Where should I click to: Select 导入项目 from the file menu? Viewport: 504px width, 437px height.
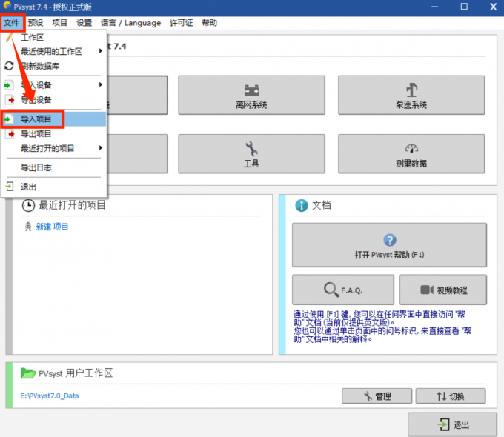pos(36,119)
